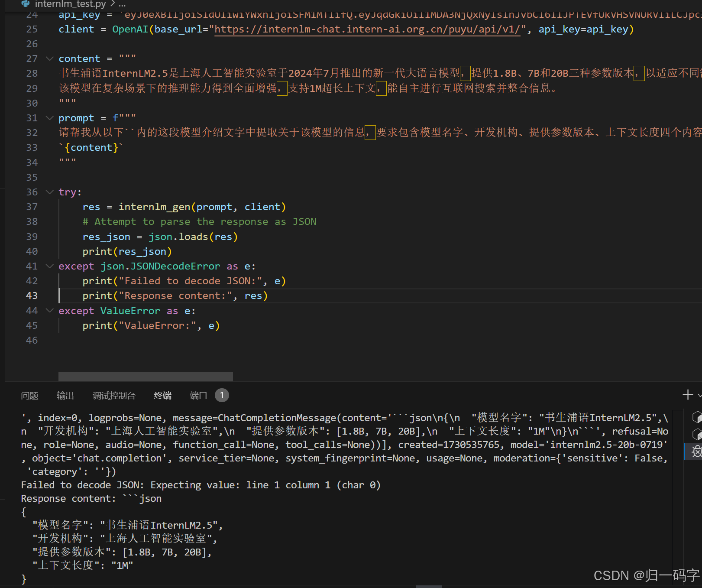Open the terminal profile dropdown chevron
702x588 pixels.
pos(699,395)
